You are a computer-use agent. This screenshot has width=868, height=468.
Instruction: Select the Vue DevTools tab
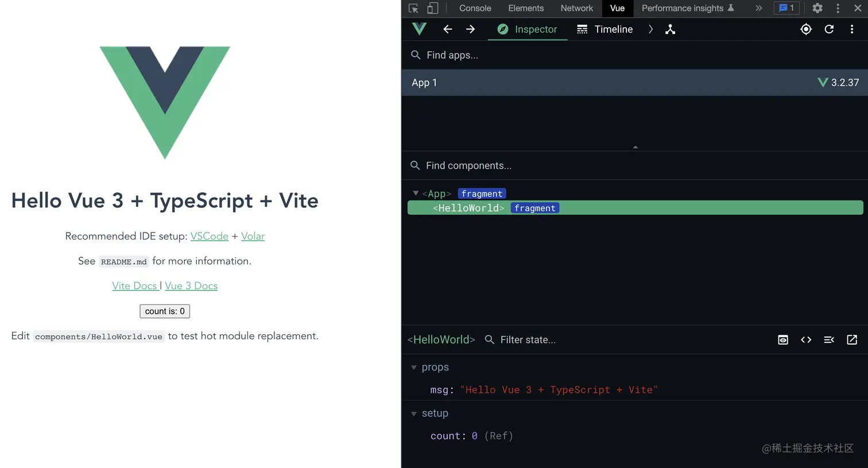[617, 8]
